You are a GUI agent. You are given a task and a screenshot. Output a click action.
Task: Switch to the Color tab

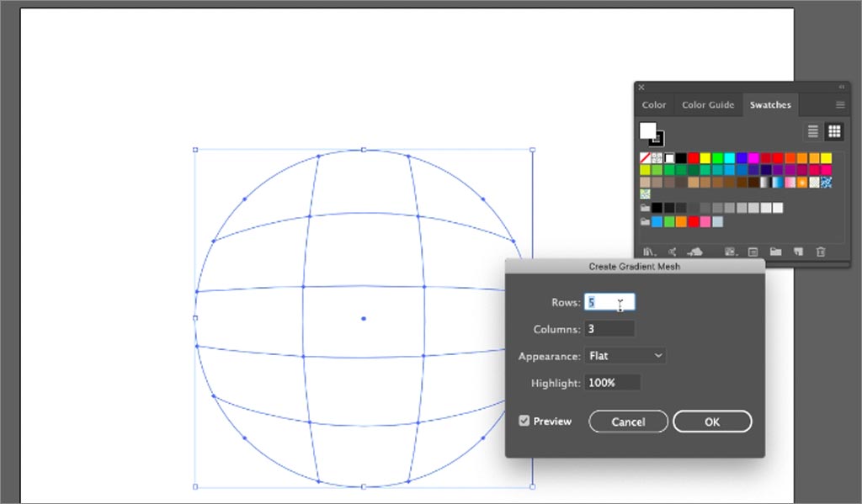coord(654,104)
